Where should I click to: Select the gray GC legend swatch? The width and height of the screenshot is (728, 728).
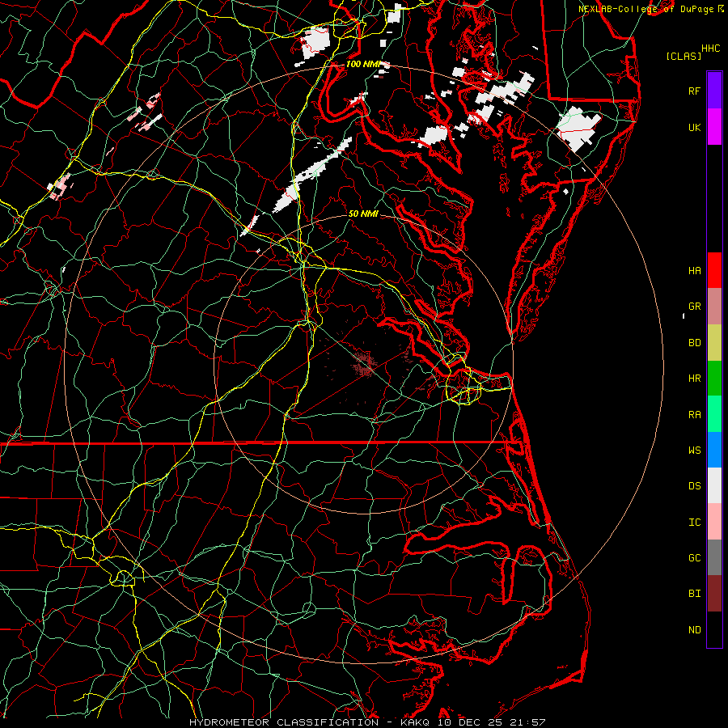pyautogui.click(x=714, y=557)
